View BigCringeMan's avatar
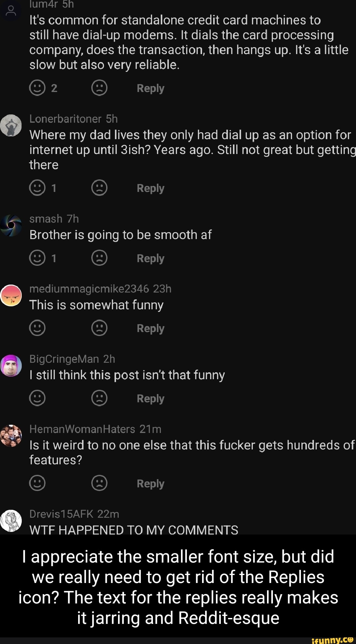The image size is (356, 644). 11,366
